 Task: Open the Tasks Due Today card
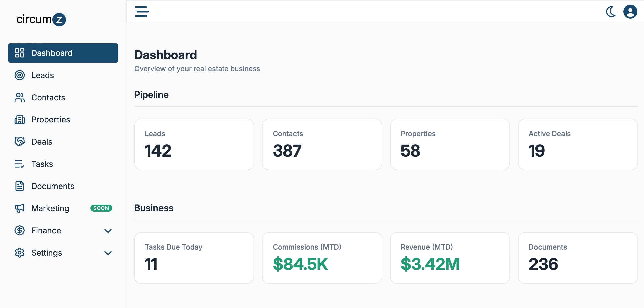(x=194, y=258)
